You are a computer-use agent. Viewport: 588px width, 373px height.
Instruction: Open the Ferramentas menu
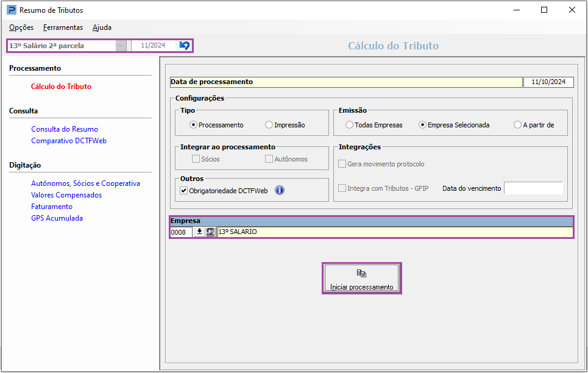[63, 27]
